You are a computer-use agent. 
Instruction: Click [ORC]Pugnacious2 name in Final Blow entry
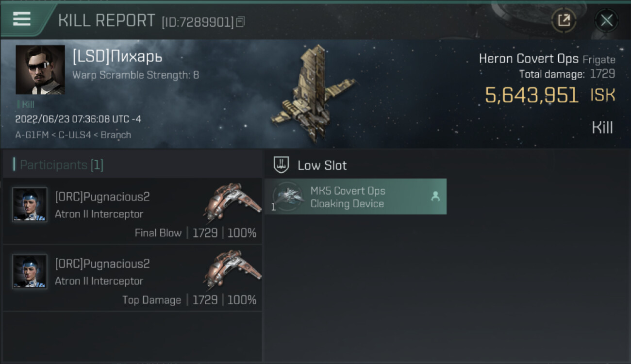(102, 197)
